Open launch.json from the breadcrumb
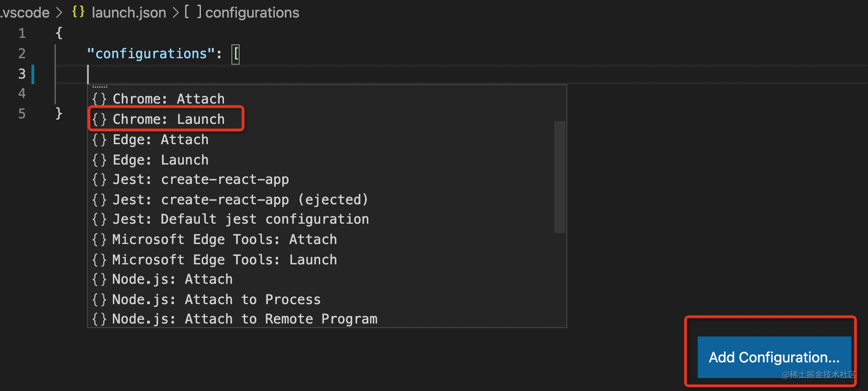The height and width of the screenshot is (391, 868). pyautogui.click(x=129, y=12)
